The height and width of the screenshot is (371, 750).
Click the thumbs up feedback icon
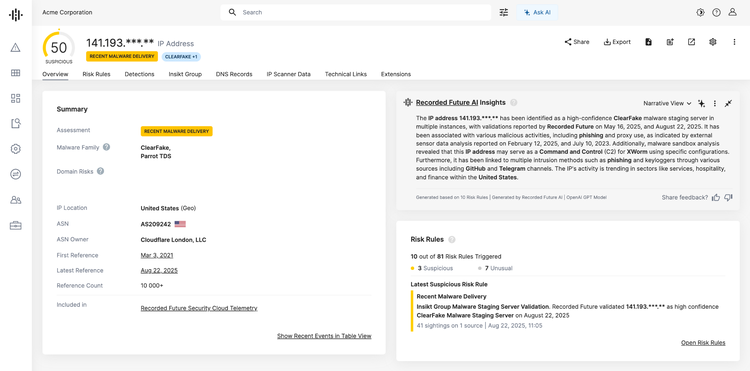coord(716,197)
